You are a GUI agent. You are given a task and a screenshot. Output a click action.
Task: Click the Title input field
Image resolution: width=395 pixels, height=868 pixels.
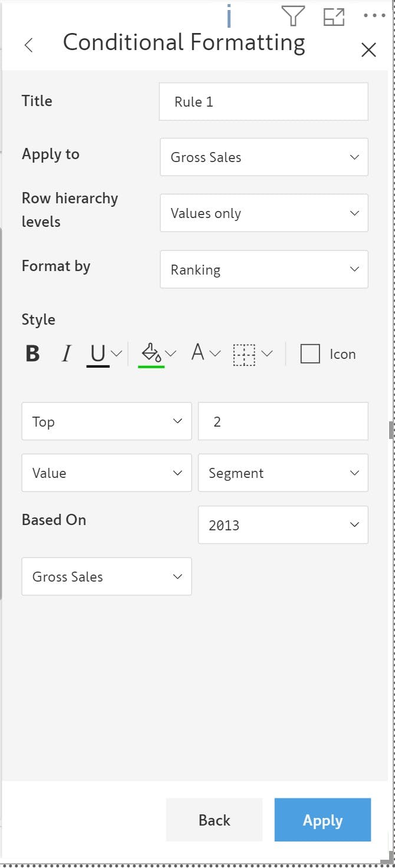[264, 101]
